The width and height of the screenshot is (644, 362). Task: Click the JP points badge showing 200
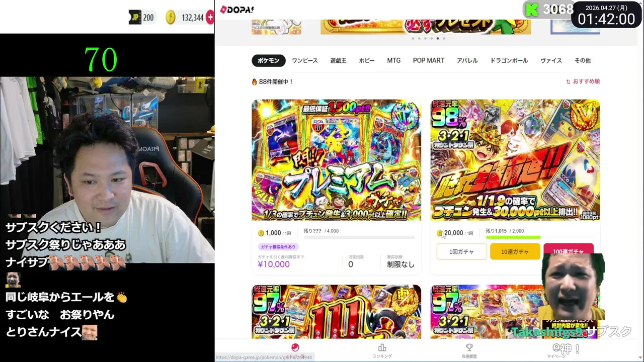(141, 18)
